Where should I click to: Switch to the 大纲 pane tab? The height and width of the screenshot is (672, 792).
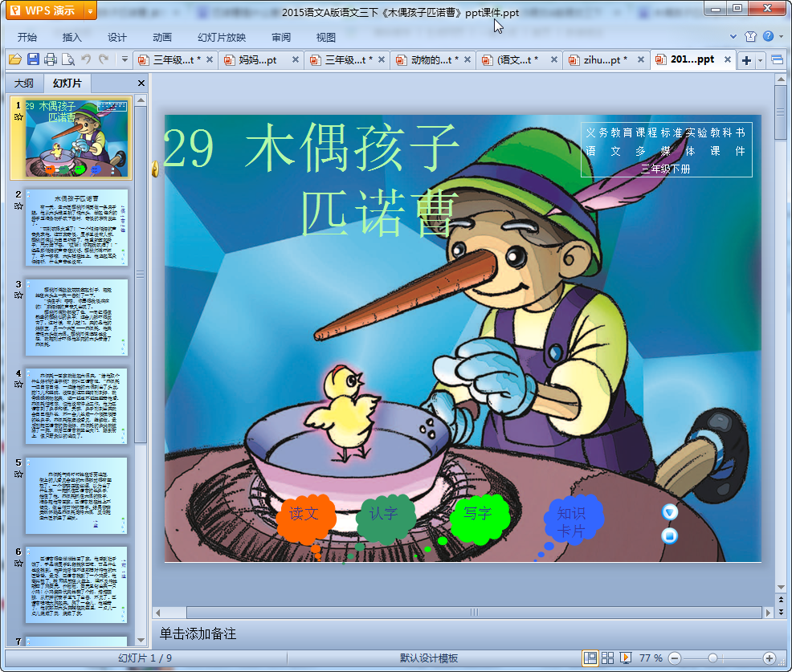coord(24,83)
